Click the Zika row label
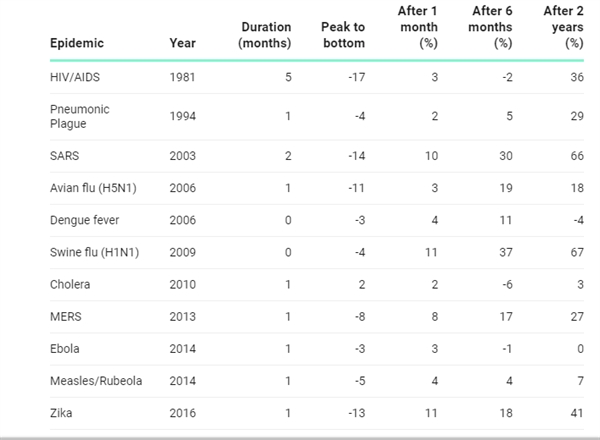This screenshot has width=600, height=440. [61, 413]
